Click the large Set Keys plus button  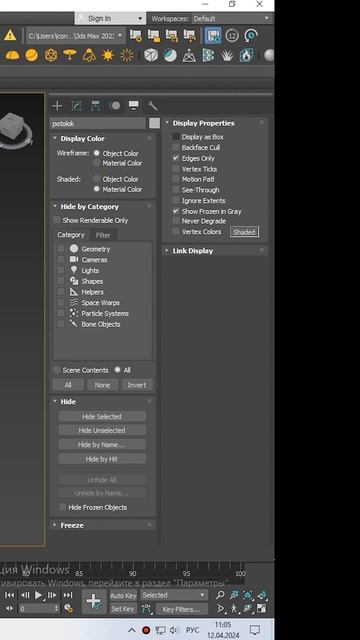[x=94, y=602]
